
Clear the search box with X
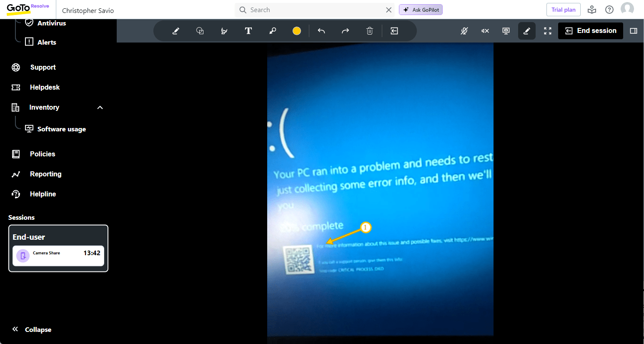(x=389, y=10)
